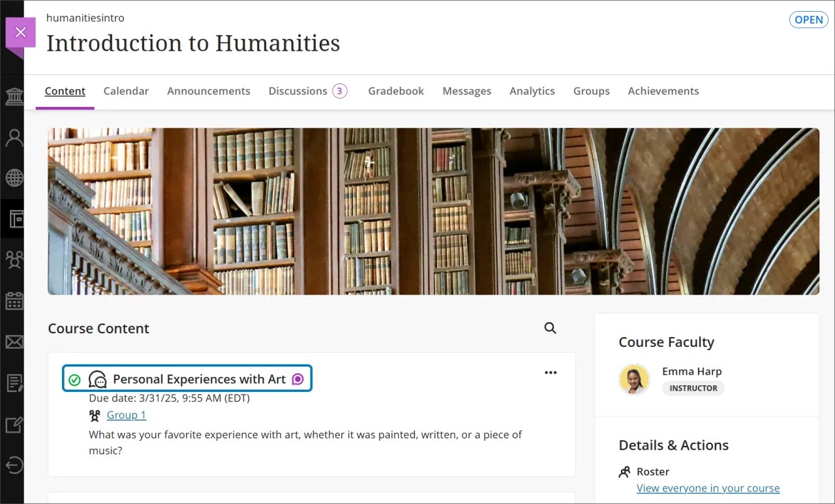Viewport: 835px width, 504px height.
Task: Open the Discussions tab
Action: 297,91
